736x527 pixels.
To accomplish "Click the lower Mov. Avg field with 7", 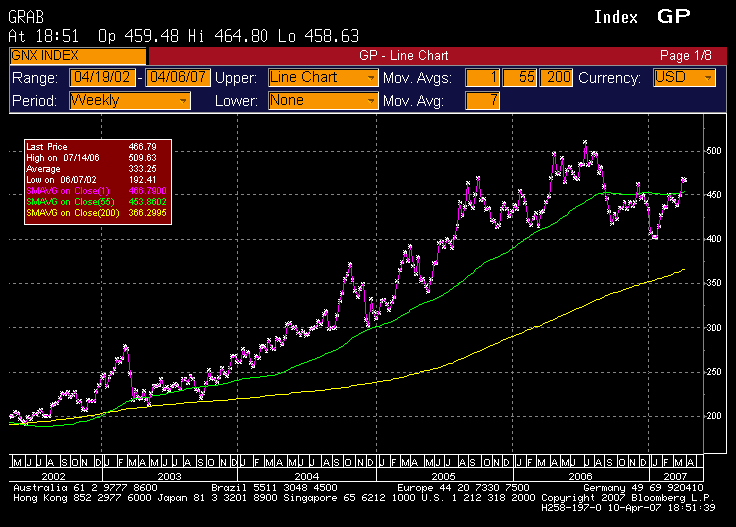I will (x=482, y=100).
